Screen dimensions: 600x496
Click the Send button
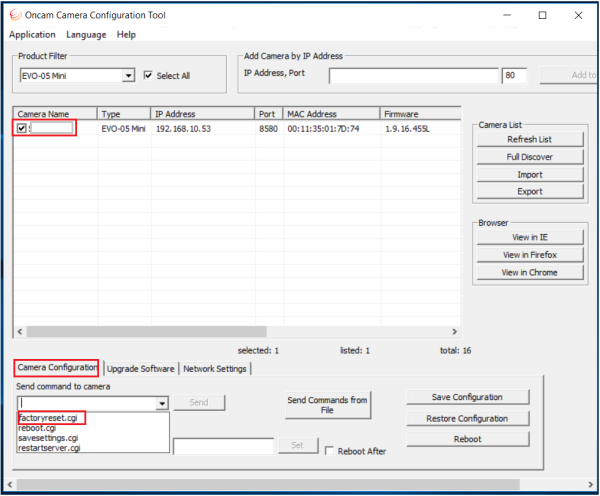(199, 403)
